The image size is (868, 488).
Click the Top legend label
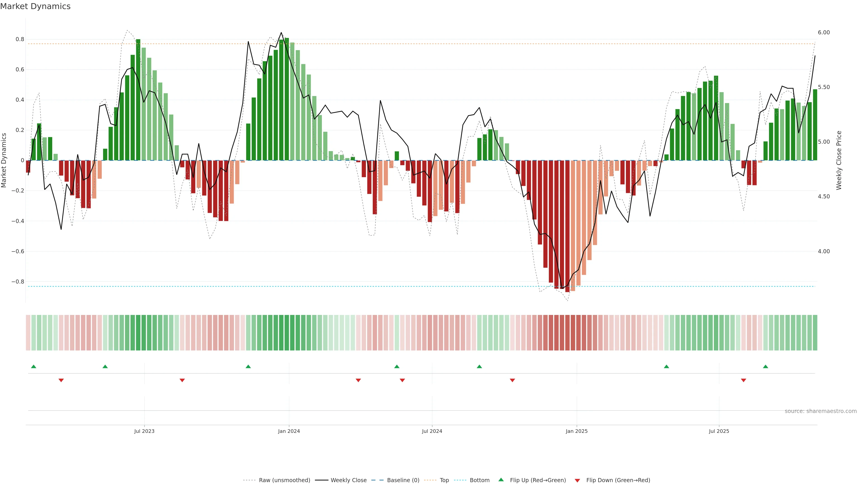coord(444,480)
